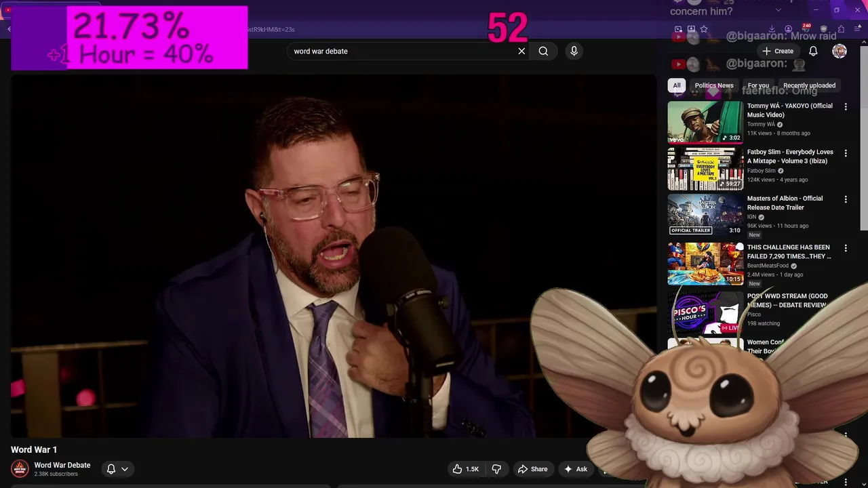Click the Share button
This screenshot has width=868, height=488.
[x=532, y=469]
